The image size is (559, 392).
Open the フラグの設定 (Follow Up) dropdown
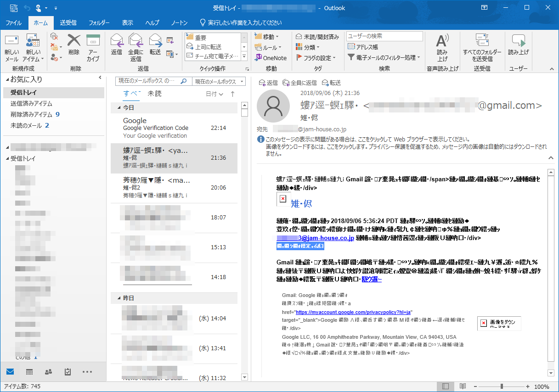pyautogui.click(x=316, y=58)
